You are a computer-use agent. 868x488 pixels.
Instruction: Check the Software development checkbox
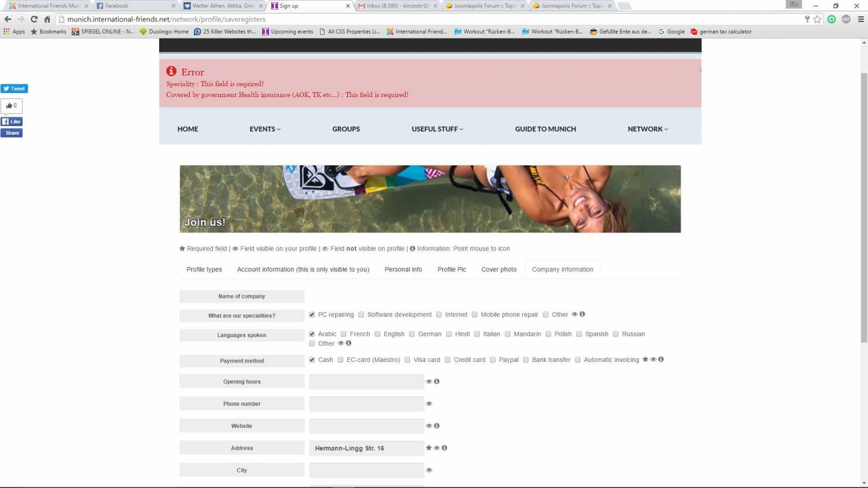pyautogui.click(x=361, y=315)
